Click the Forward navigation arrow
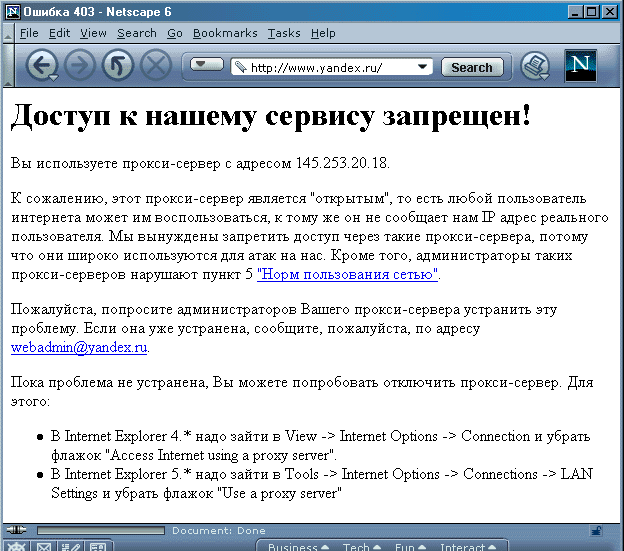The width and height of the screenshot is (624, 551). [x=80, y=65]
